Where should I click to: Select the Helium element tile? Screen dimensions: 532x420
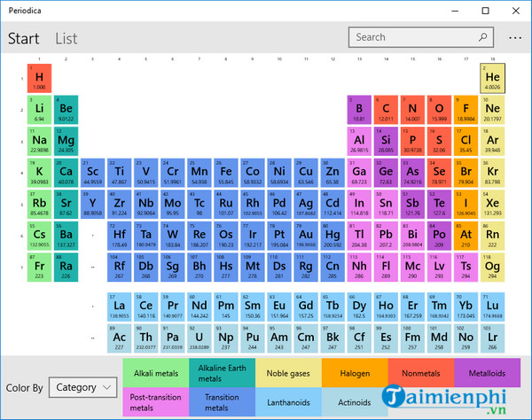[x=492, y=78]
